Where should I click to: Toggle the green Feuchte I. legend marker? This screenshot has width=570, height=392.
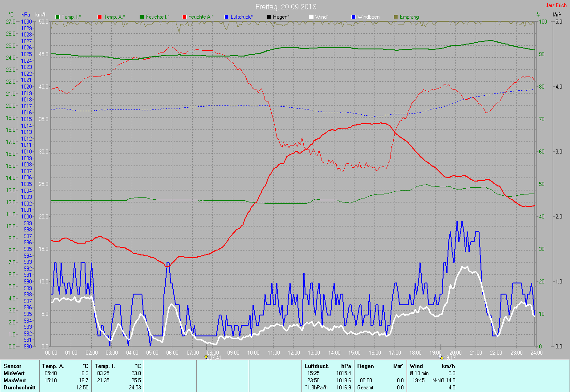[142, 17]
